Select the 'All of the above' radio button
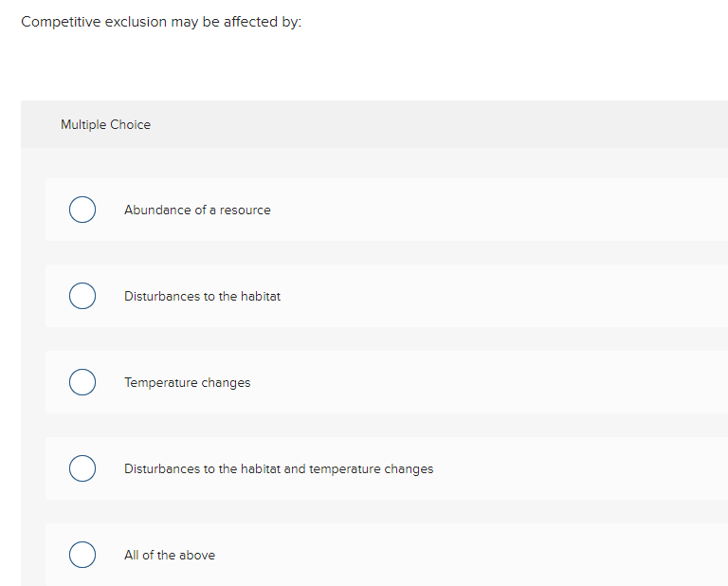Viewport: 728px width, 586px height. pos(82,555)
